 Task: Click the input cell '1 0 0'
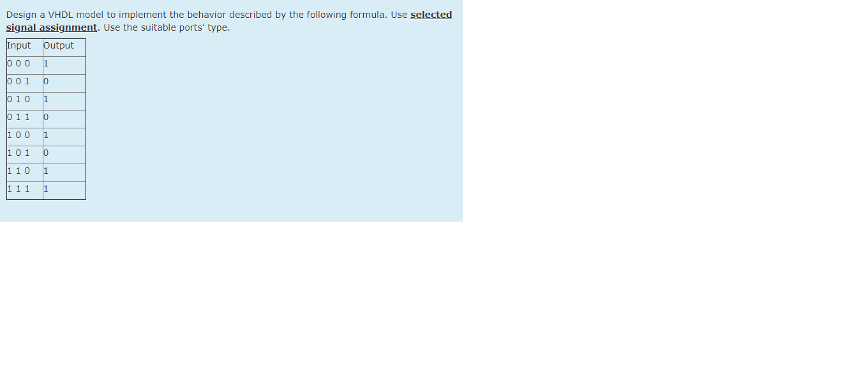25,137
